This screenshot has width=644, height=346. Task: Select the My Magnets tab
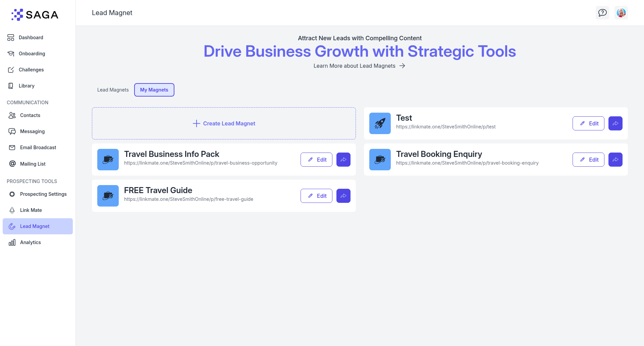pyautogui.click(x=154, y=90)
